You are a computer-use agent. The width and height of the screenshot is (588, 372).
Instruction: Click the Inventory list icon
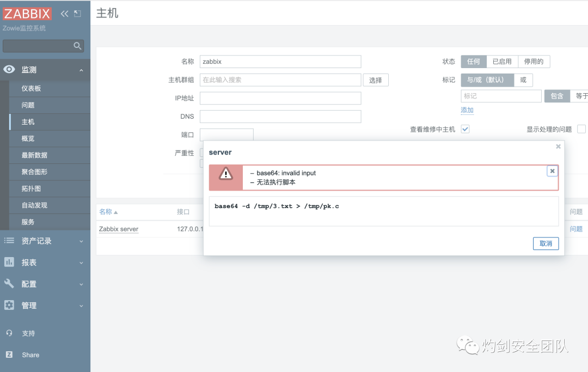(9, 241)
